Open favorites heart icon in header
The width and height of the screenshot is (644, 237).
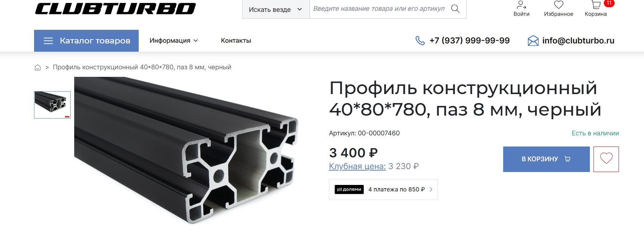tap(558, 5)
